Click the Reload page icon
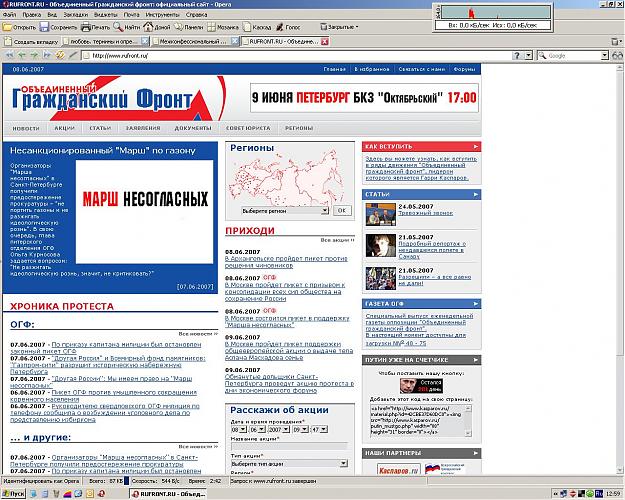The width and height of the screenshot is (625, 500). point(60,55)
